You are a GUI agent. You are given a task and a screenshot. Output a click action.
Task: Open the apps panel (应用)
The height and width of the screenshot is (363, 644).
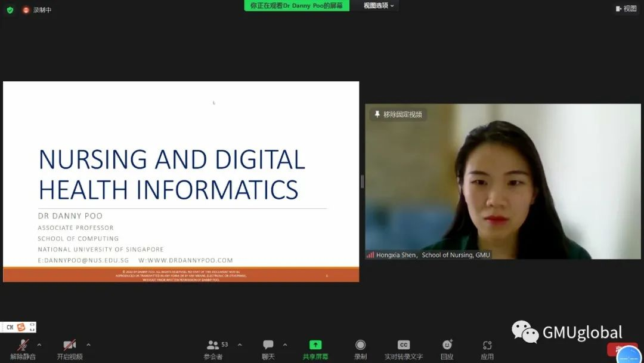pos(487,349)
